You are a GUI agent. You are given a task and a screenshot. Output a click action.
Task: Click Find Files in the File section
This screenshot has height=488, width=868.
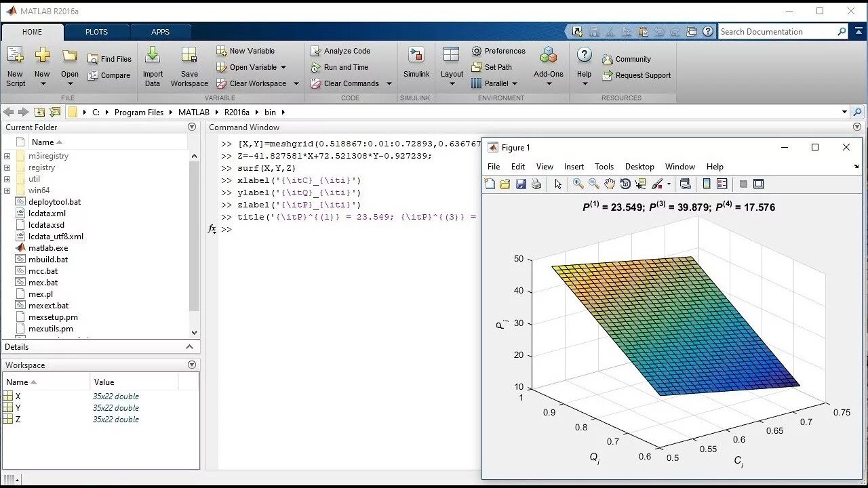pyautogui.click(x=110, y=59)
